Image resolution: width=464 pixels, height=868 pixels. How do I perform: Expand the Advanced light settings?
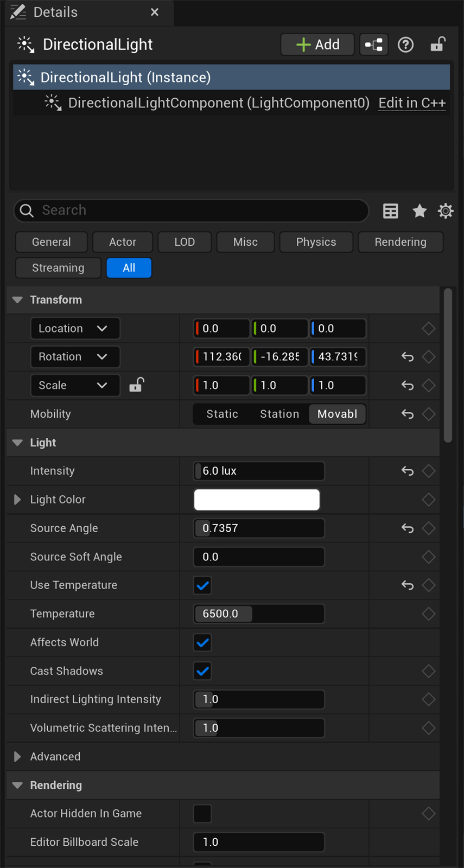pyautogui.click(x=17, y=756)
